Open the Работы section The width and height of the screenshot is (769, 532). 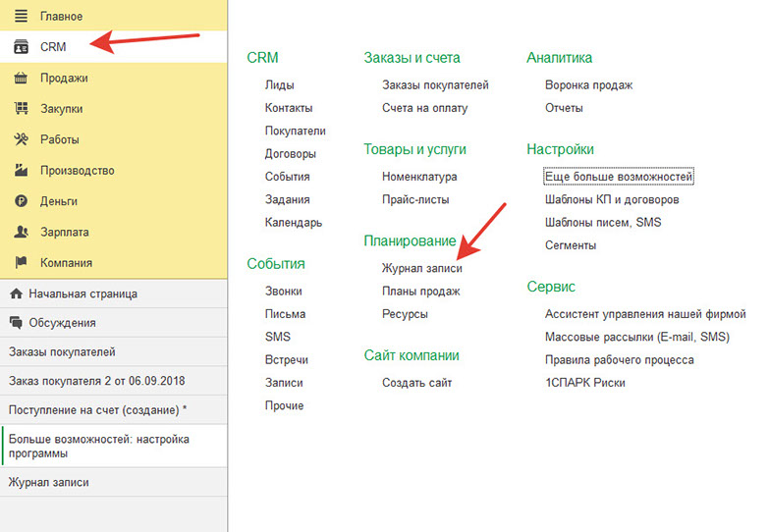(x=114, y=139)
